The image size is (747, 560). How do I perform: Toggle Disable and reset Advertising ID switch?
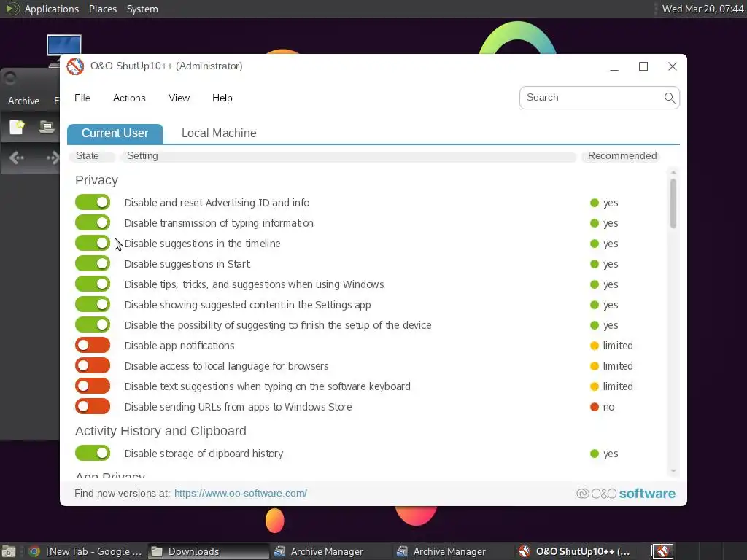[93, 203]
